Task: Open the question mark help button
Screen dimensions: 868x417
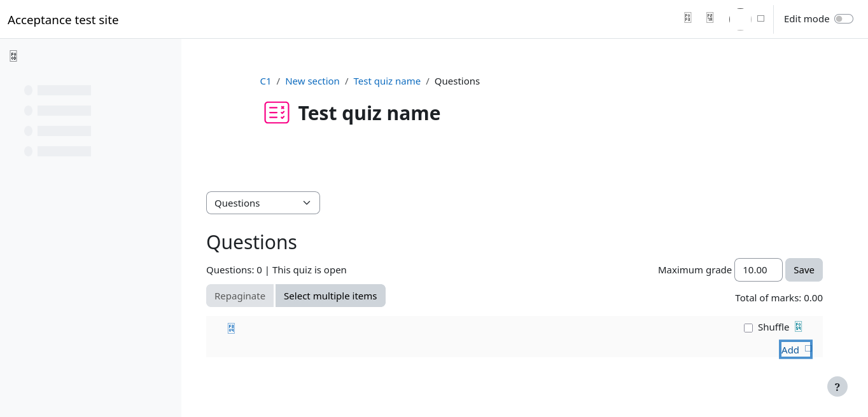Action: click(837, 386)
